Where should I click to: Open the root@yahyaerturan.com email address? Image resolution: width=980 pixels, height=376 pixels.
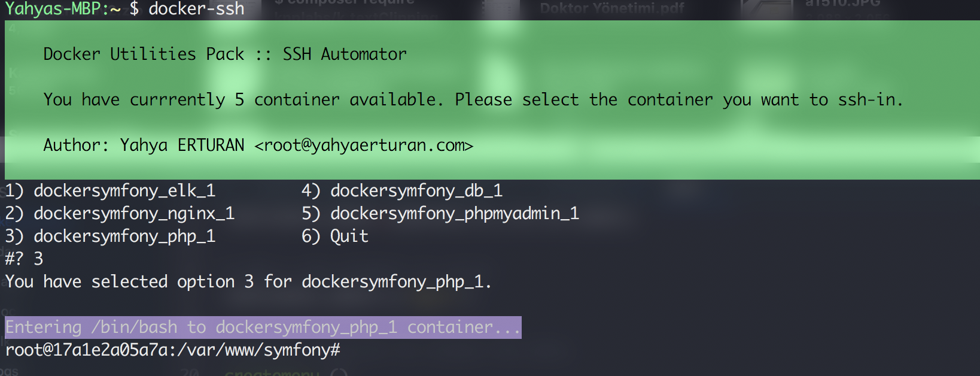[364, 145]
